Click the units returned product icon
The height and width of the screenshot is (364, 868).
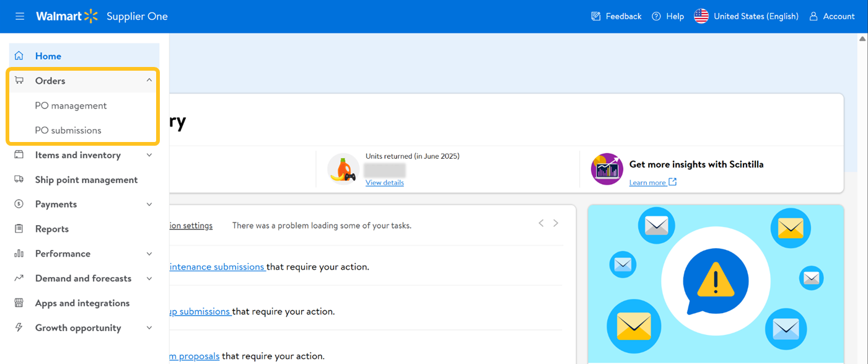(343, 169)
